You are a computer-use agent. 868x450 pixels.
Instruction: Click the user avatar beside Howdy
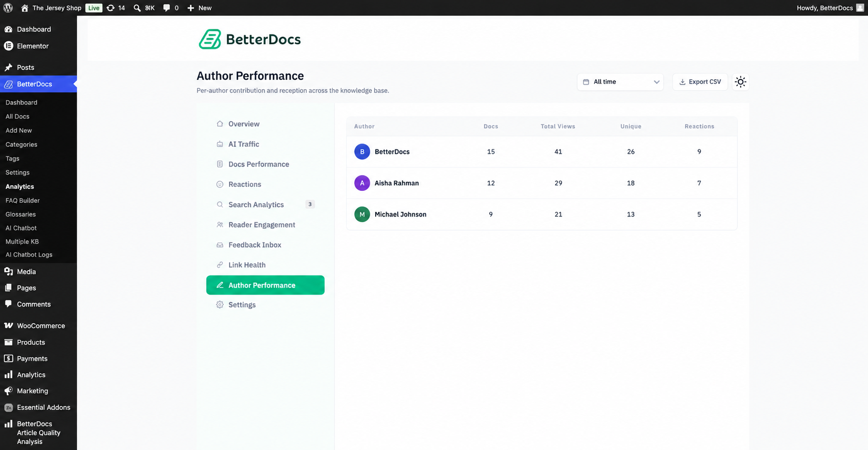click(x=860, y=8)
